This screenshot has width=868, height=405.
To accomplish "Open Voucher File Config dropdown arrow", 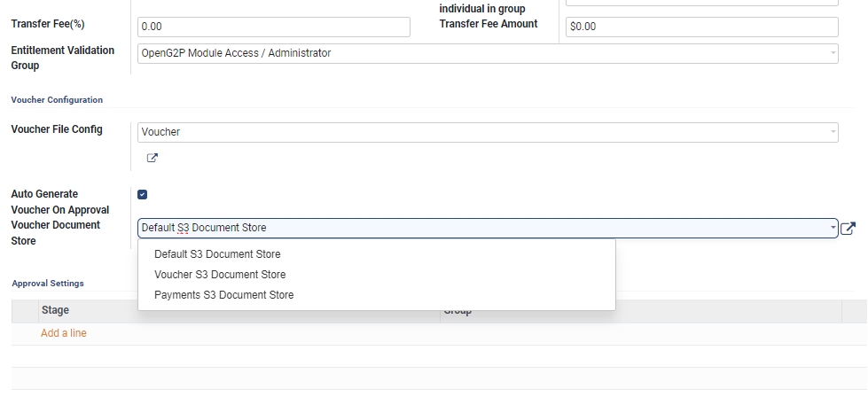I will pyautogui.click(x=833, y=132).
